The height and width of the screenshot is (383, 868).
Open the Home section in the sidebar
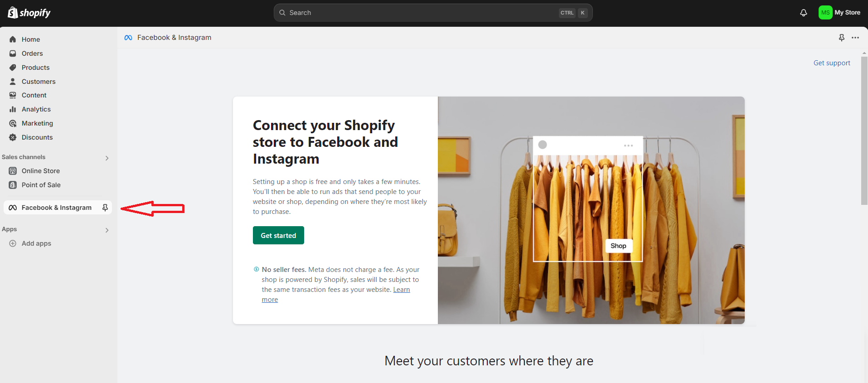coord(30,39)
